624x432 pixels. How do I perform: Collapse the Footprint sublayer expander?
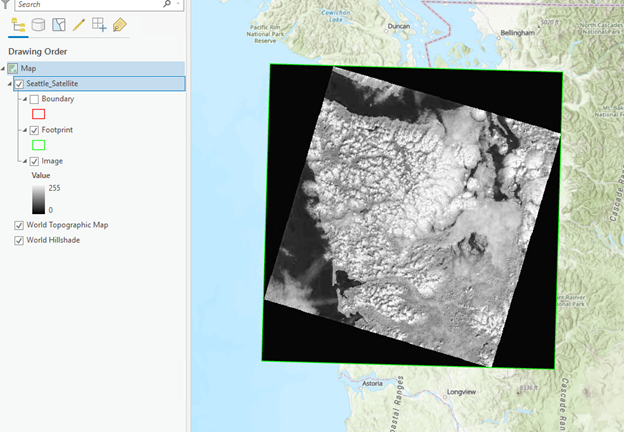click(x=25, y=130)
